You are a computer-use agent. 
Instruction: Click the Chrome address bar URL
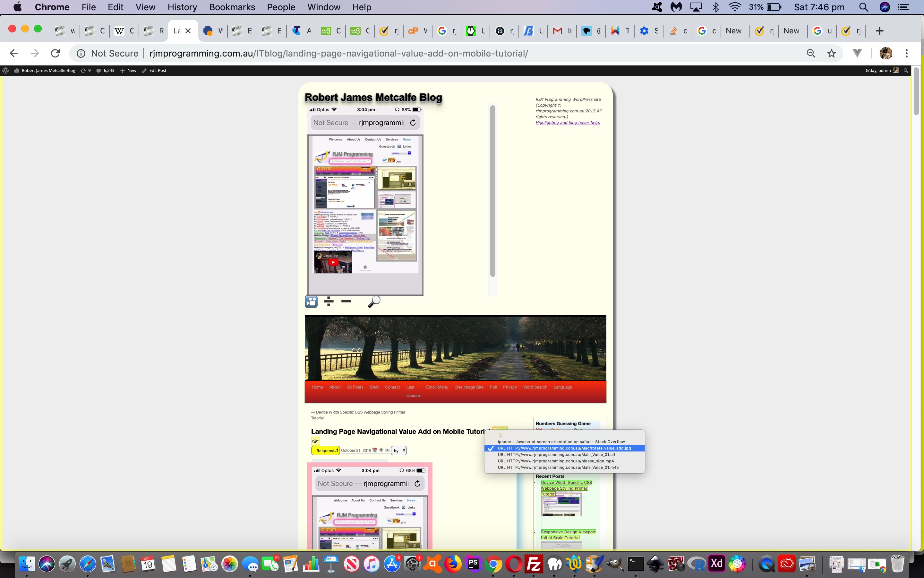point(338,53)
